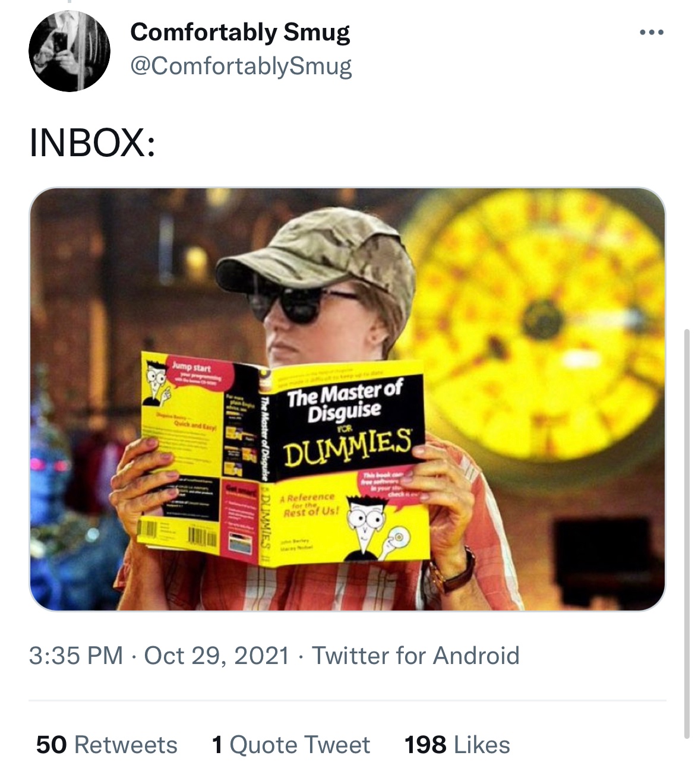Click the Comfortably Smug display name

[x=240, y=33]
